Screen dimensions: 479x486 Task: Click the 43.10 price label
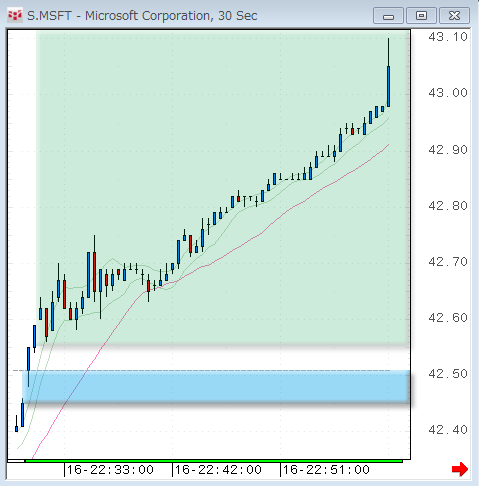[448, 37]
